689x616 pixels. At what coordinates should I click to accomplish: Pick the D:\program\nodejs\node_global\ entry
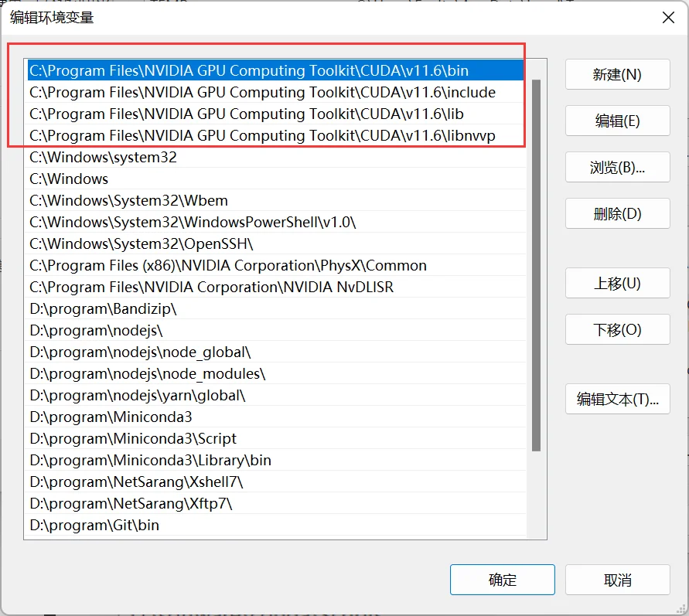(x=140, y=352)
